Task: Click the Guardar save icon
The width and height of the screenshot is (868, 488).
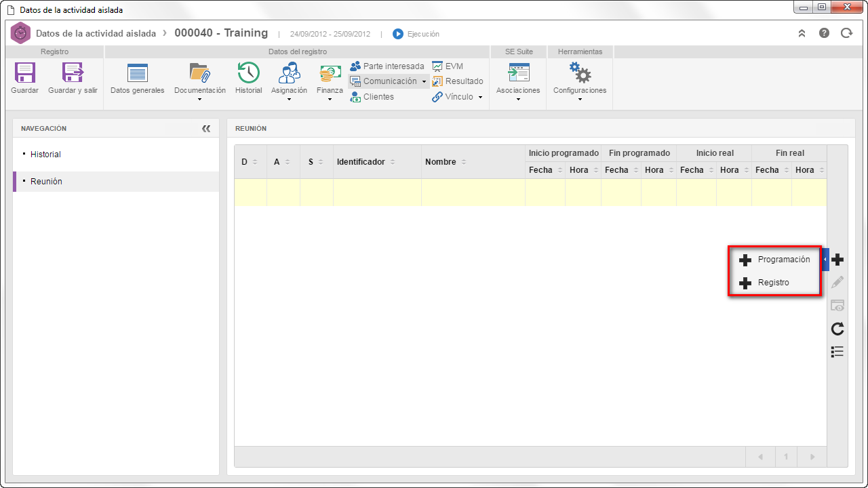Action: coord(25,73)
